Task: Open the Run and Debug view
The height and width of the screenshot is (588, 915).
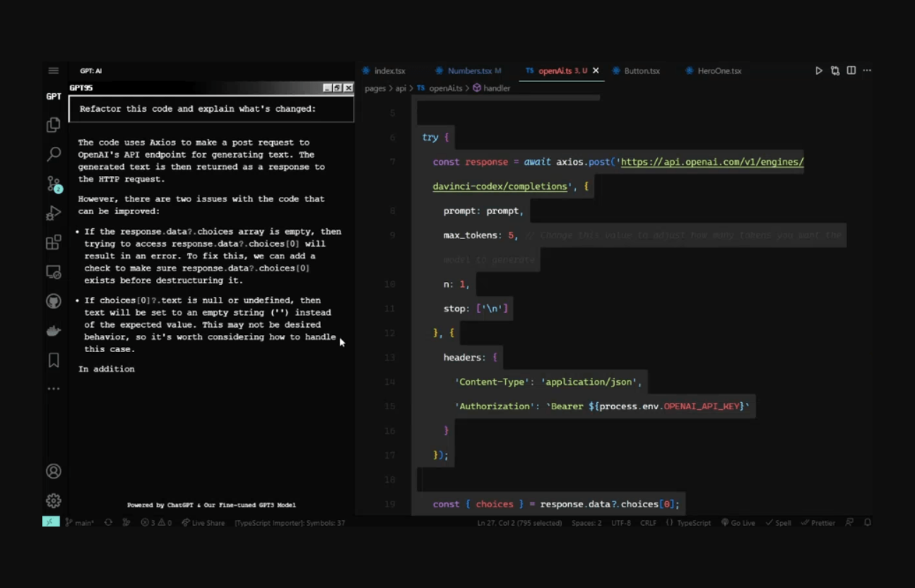Action: click(54, 213)
